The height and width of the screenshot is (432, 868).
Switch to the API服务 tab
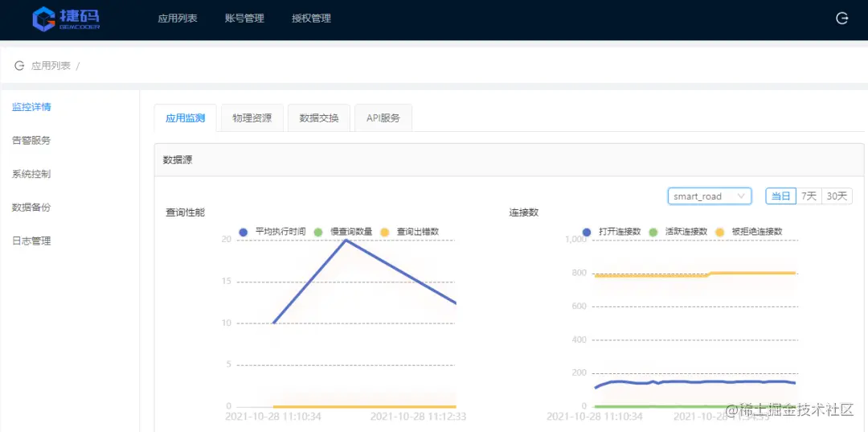click(x=383, y=118)
